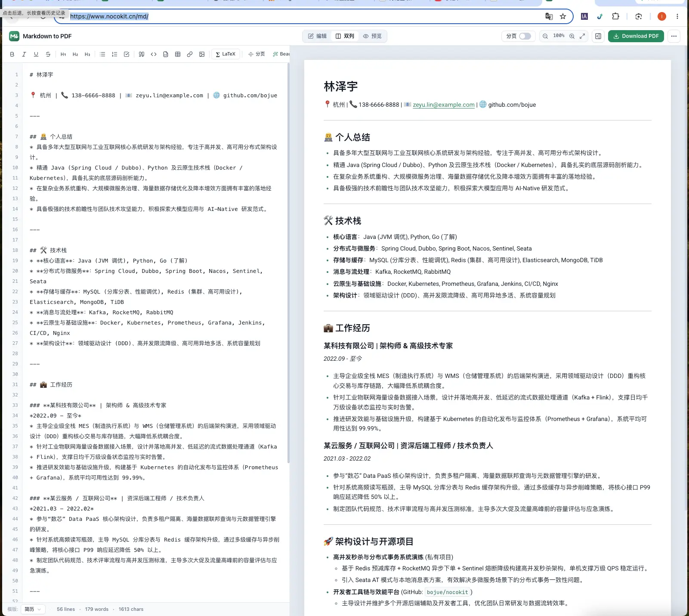This screenshot has width=689, height=616.
Task: Click the Download PDF button
Action: (636, 36)
